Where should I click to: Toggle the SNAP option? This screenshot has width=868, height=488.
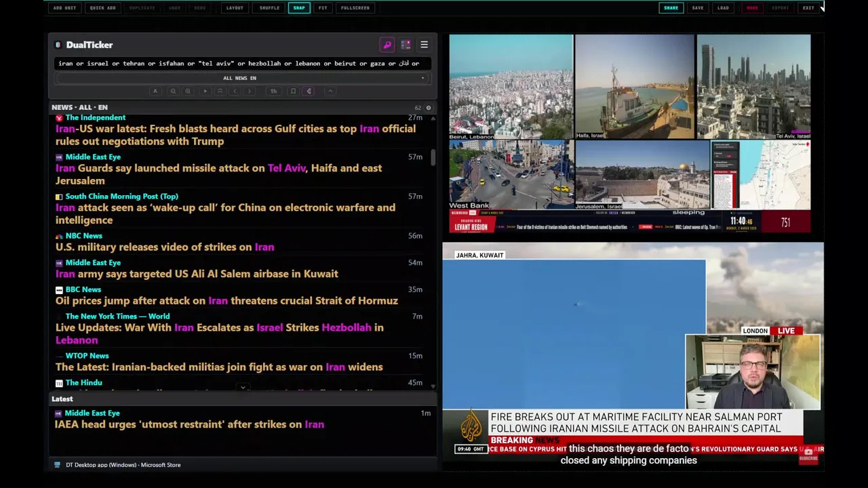coord(299,8)
